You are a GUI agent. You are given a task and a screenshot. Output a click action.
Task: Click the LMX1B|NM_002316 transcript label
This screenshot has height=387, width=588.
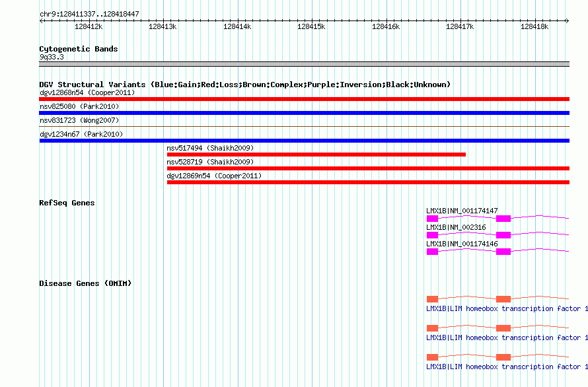456,227
